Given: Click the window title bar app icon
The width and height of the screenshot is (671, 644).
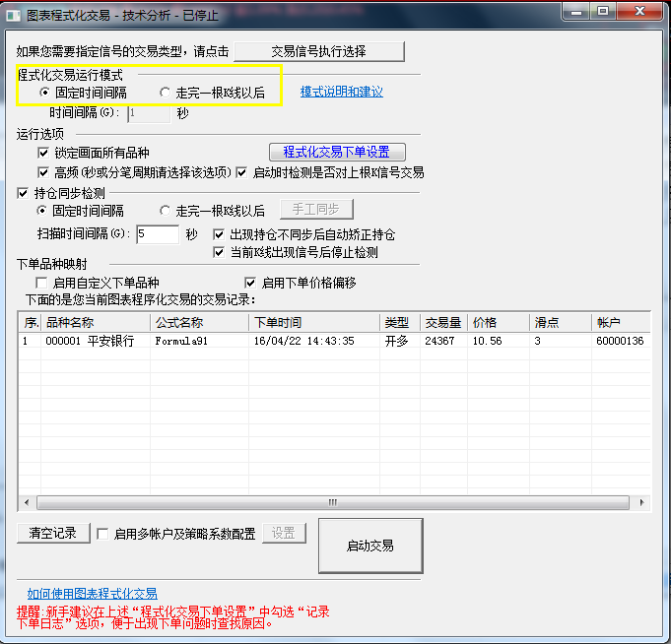Looking at the screenshot, I should pos(14,16).
